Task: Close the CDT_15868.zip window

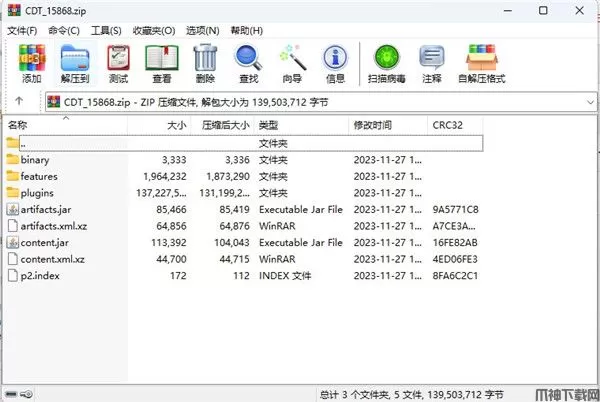Action: (x=579, y=11)
